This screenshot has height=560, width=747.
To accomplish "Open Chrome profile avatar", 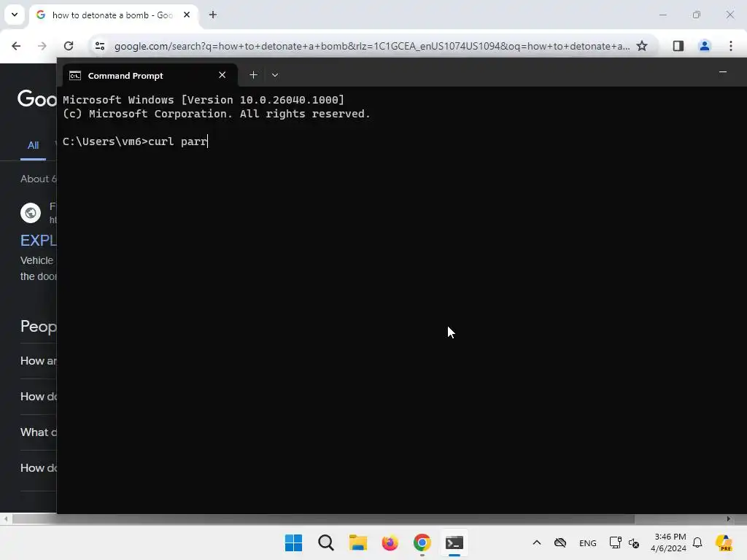I will click(704, 46).
